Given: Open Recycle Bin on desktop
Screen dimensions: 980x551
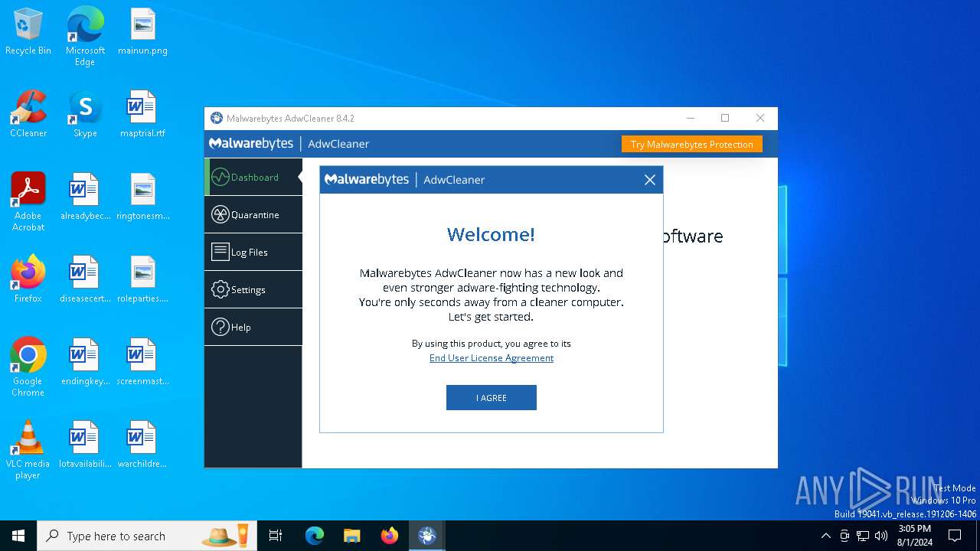Looking at the screenshot, I should click(28, 32).
